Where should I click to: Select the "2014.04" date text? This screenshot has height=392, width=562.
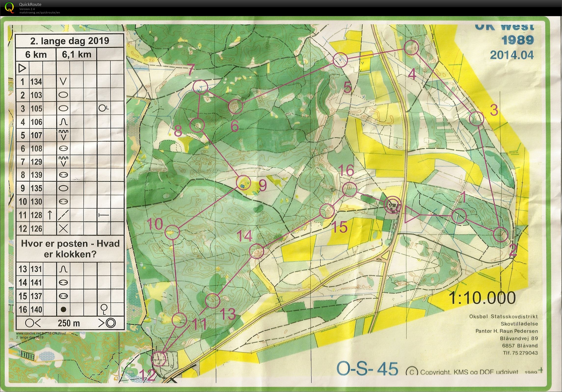point(512,55)
